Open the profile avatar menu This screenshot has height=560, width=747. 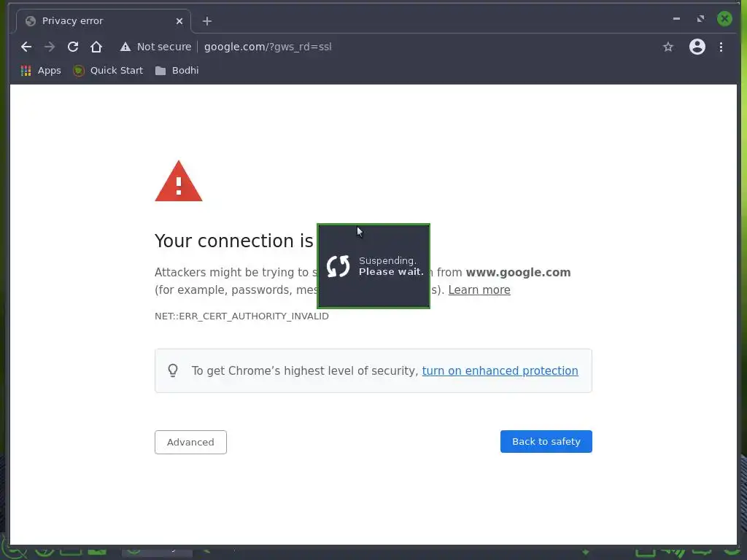pos(697,47)
